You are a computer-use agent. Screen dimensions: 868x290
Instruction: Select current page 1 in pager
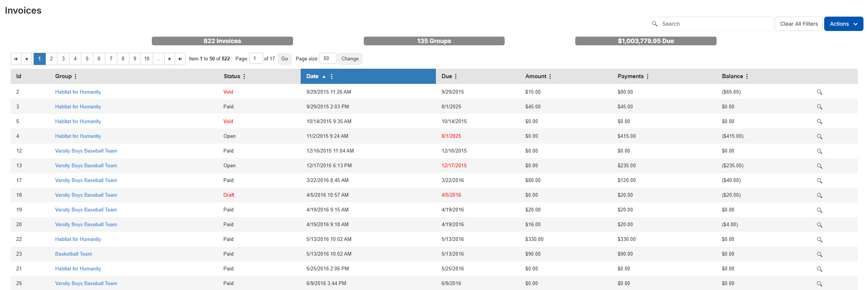click(x=40, y=59)
